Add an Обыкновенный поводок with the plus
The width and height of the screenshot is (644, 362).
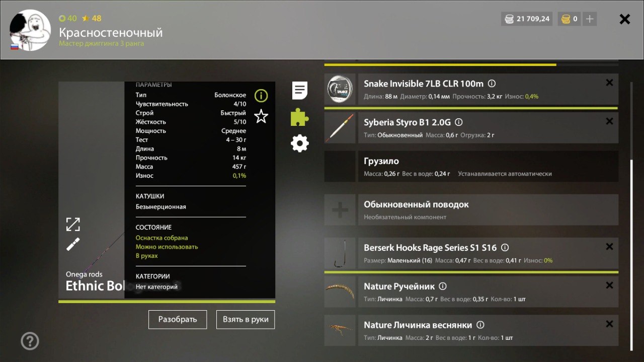340,210
